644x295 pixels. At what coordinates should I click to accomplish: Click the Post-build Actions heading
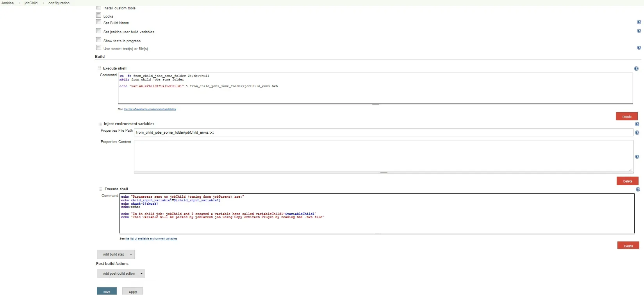(x=112, y=264)
